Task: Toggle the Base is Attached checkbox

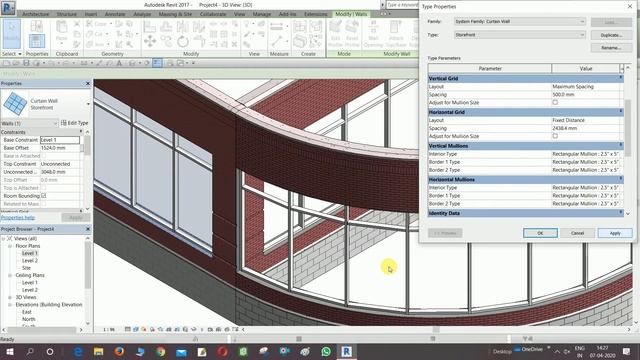Action: [44, 156]
